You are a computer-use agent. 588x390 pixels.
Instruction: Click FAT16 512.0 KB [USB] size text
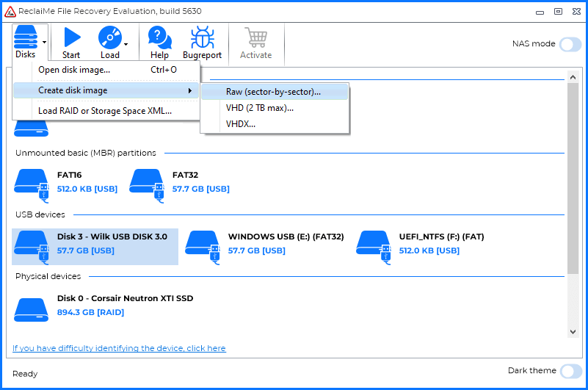87,189
